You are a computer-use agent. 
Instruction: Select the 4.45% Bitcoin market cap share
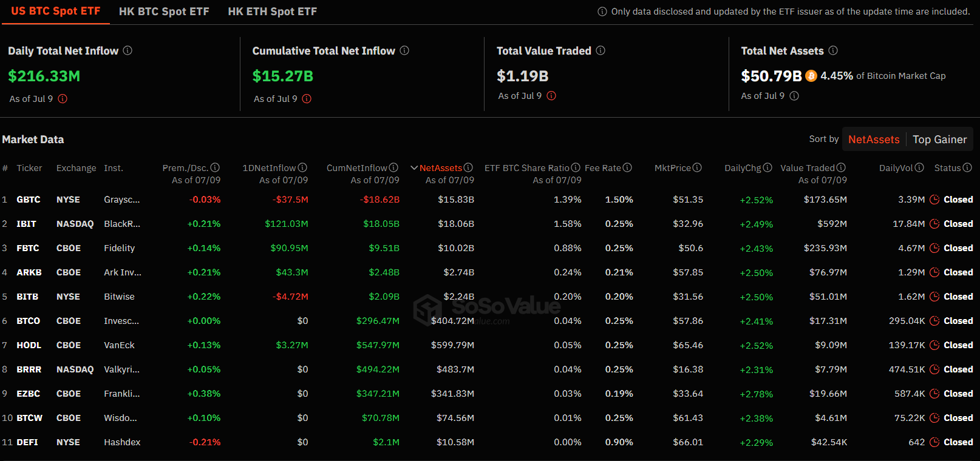point(837,76)
